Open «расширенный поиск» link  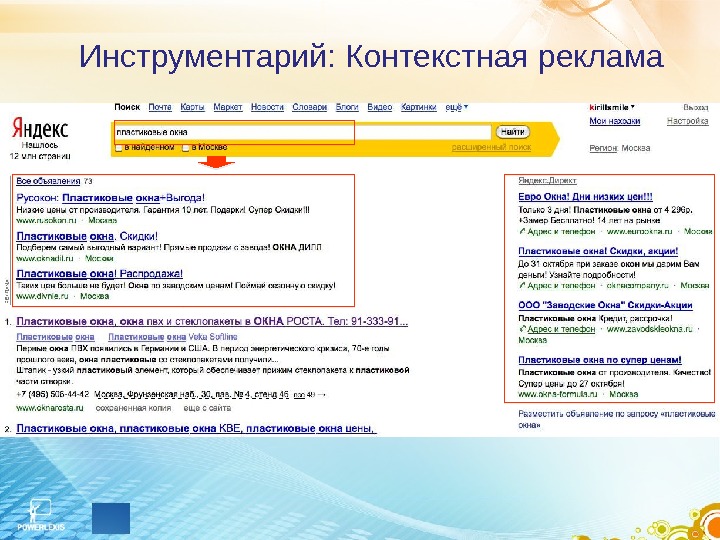(491, 148)
